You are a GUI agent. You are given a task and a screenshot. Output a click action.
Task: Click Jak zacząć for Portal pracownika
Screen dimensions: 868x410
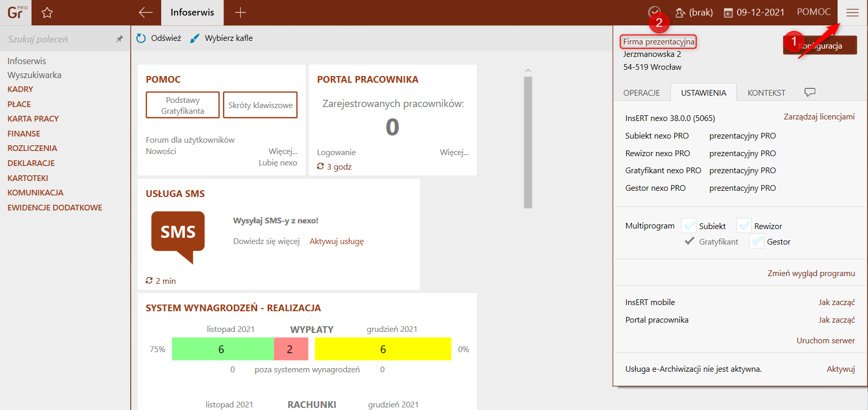pyautogui.click(x=836, y=320)
